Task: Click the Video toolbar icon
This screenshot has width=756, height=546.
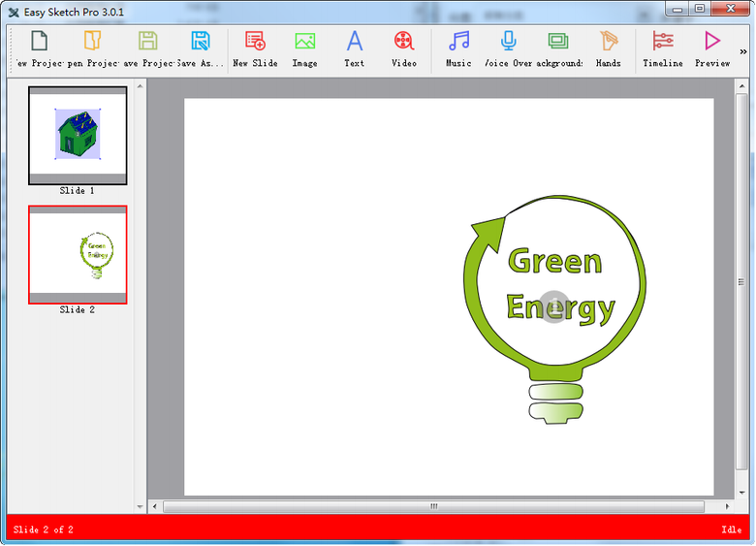Action: point(404,42)
